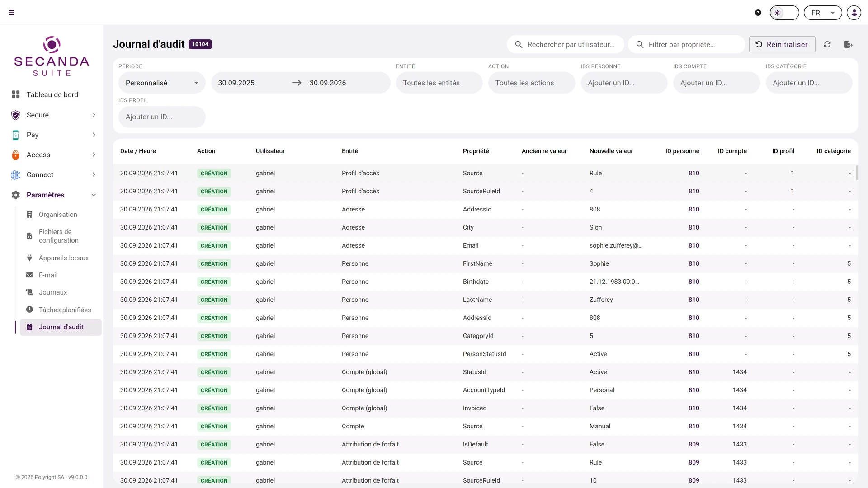
Task: Open the Toutes les entités dropdown
Action: pos(439,83)
